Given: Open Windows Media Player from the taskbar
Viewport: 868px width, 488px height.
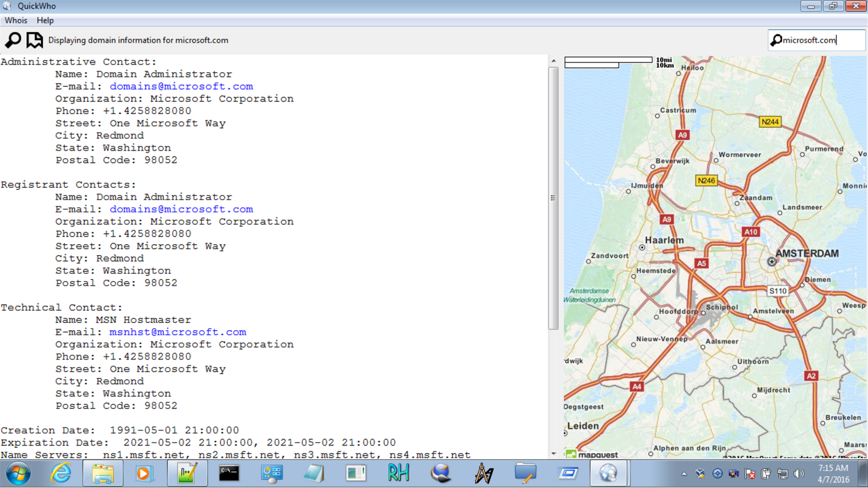Looking at the screenshot, I should coord(144,474).
